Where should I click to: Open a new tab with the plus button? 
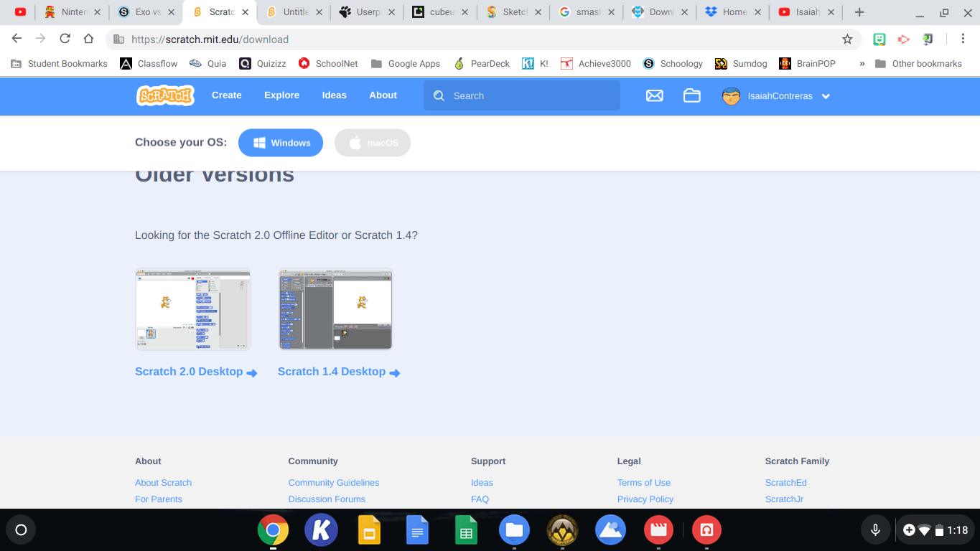pyautogui.click(x=859, y=12)
